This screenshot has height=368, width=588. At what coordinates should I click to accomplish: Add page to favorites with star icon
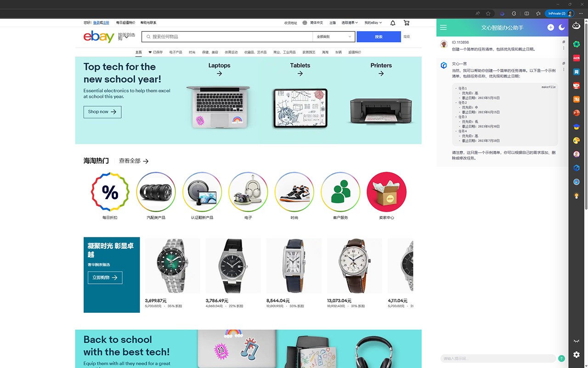point(488,13)
